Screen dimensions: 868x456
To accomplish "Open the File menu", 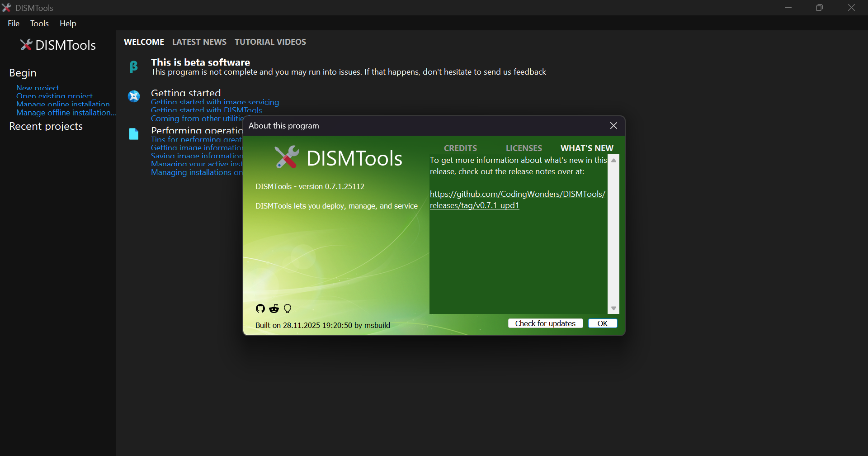I will (14, 24).
